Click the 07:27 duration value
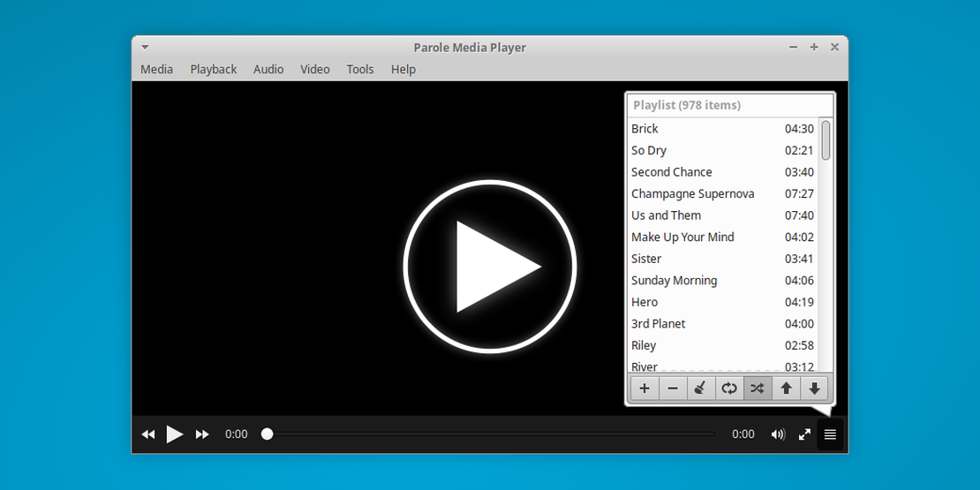The width and height of the screenshot is (980, 490). (x=799, y=193)
